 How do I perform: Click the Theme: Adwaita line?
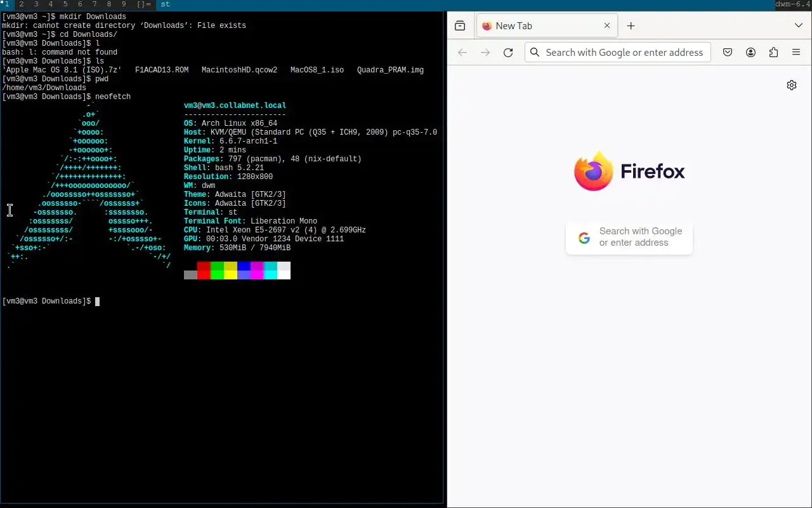pos(235,195)
